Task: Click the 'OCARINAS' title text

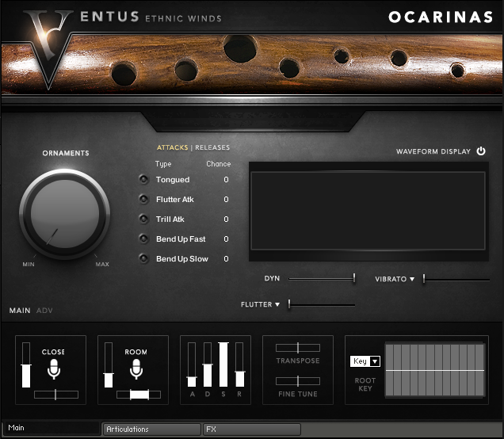Action: point(441,17)
